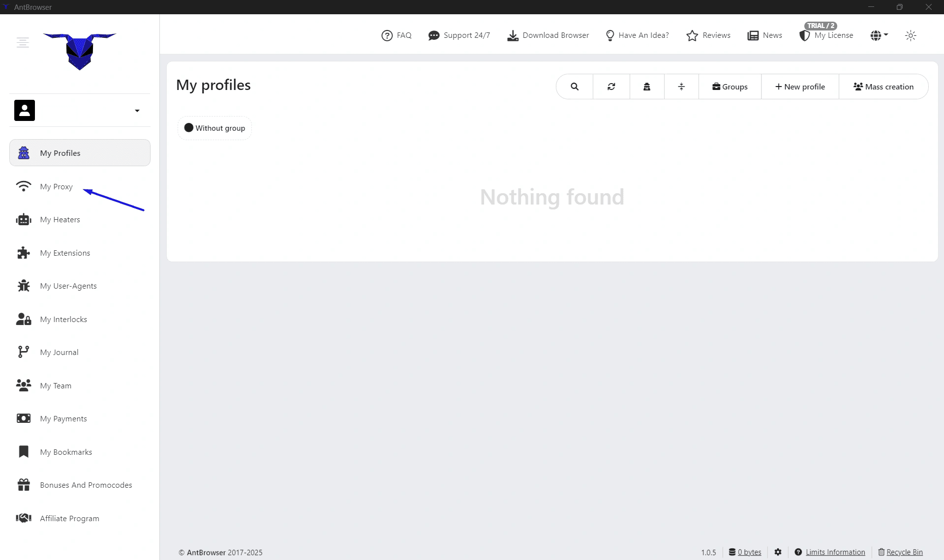Image resolution: width=944 pixels, height=560 pixels.
Task: Contact Support 24/7
Action: 459,35
